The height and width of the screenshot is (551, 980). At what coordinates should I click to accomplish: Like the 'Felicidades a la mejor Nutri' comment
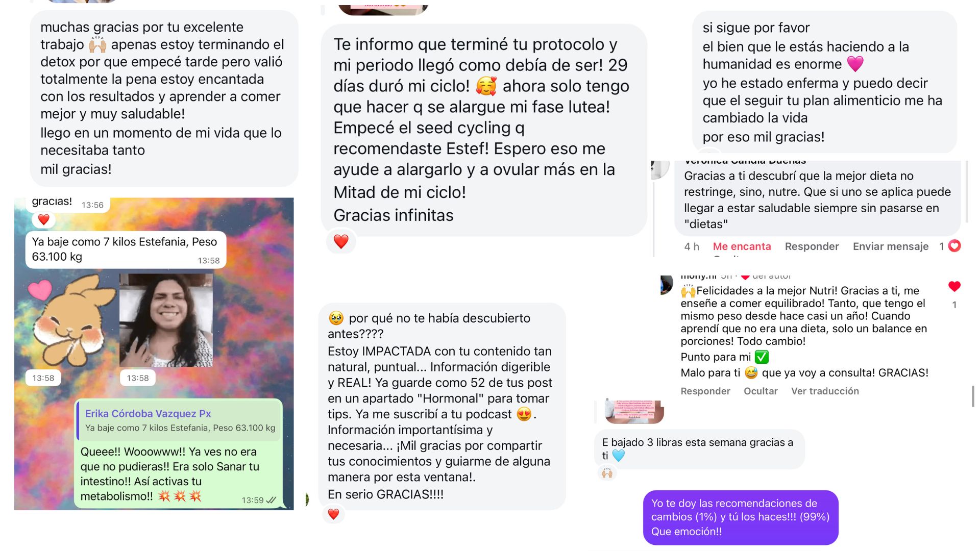click(954, 287)
